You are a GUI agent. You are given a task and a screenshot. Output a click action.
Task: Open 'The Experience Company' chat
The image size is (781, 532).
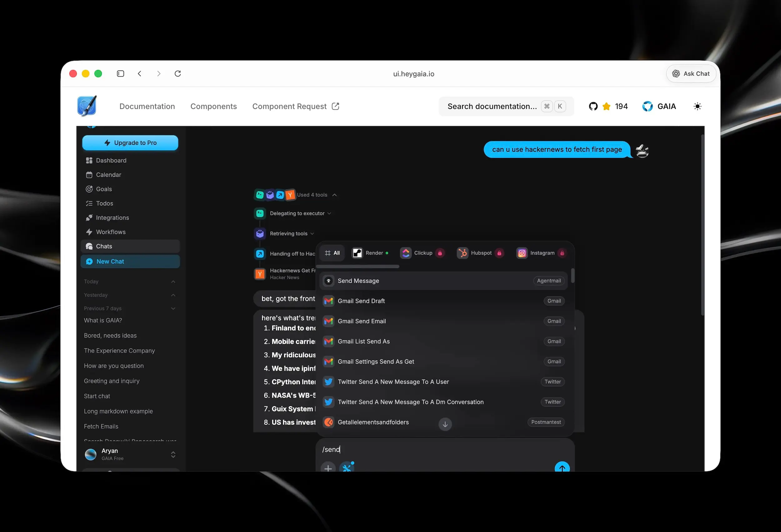pyautogui.click(x=119, y=351)
